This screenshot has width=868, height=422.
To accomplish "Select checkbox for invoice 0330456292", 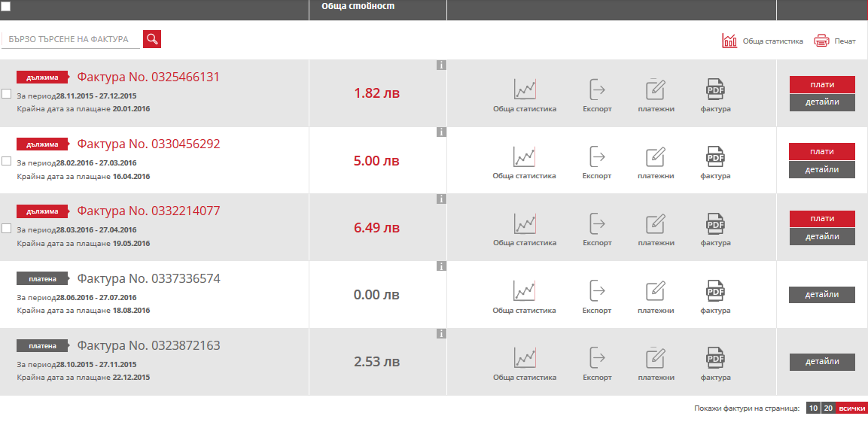I will 7,161.
